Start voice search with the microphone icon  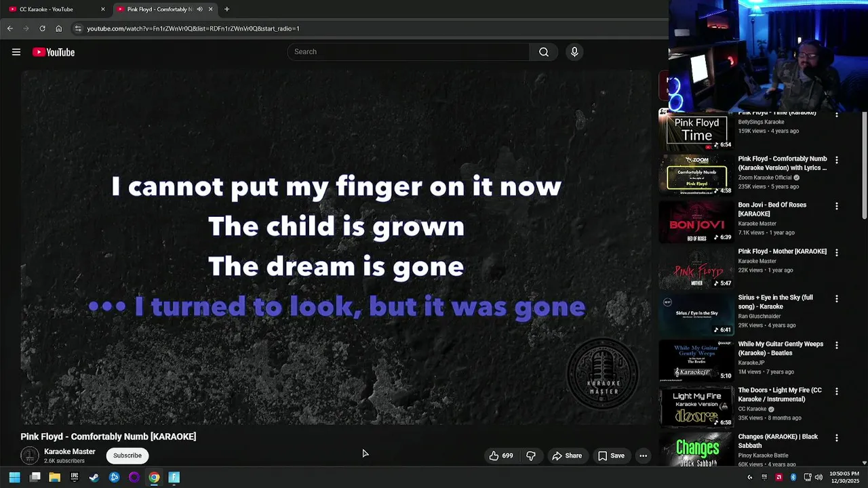[574, 52]
